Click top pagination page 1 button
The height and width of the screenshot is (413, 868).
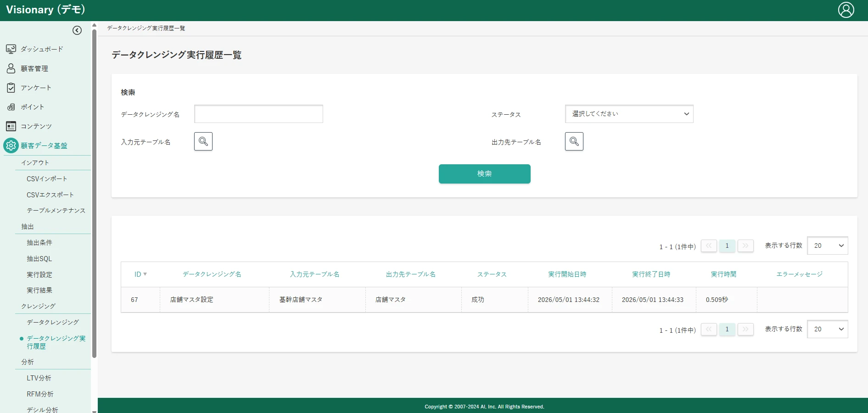(x=727, y=246)
